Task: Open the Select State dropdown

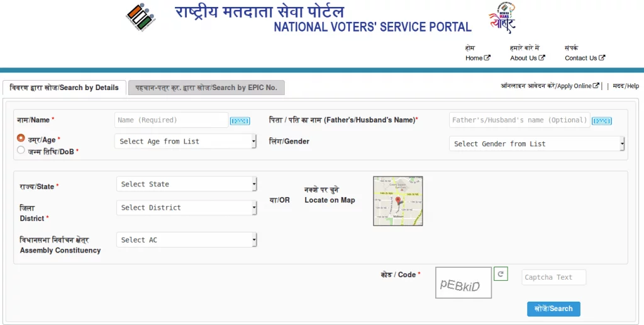Action: [186, 184]
